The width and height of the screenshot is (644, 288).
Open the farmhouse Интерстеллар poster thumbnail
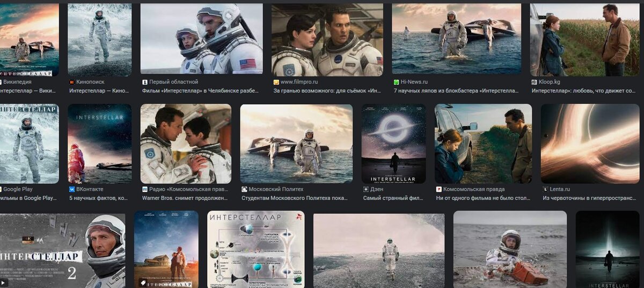click(x=166, y=249)
